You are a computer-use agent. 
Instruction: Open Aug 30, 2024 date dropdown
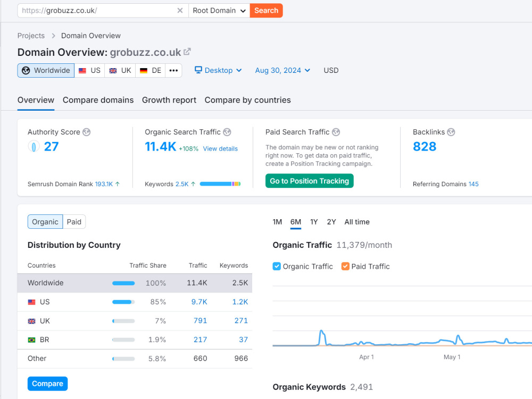pyautogui.click(x=282, y=70)
